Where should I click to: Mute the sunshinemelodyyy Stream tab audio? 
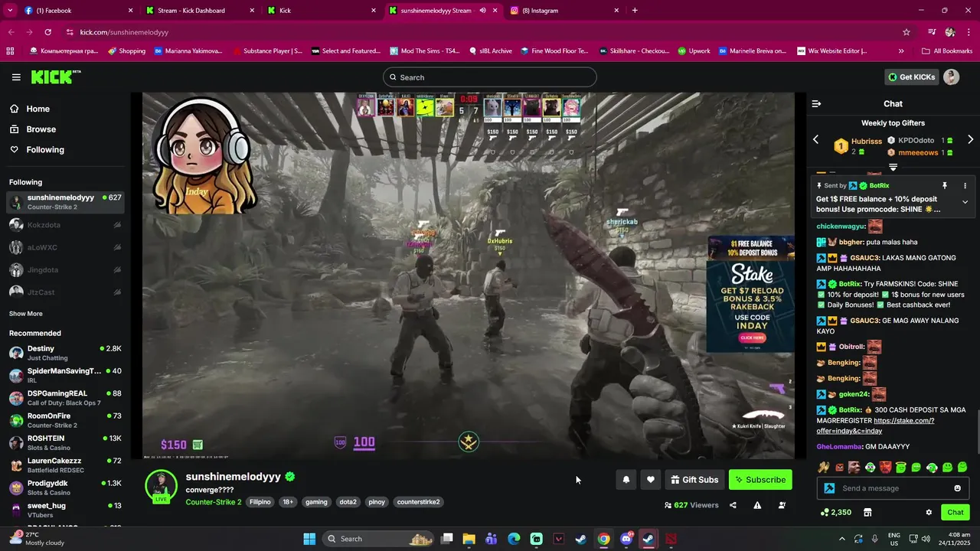tap(482, 11)
